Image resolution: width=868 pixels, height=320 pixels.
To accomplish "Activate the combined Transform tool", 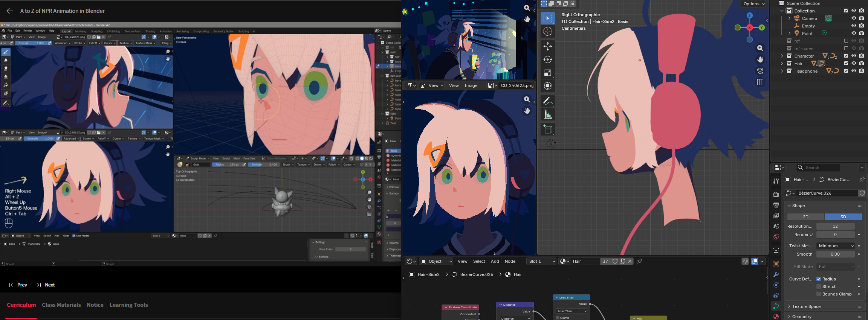I will tap(548, 86).
